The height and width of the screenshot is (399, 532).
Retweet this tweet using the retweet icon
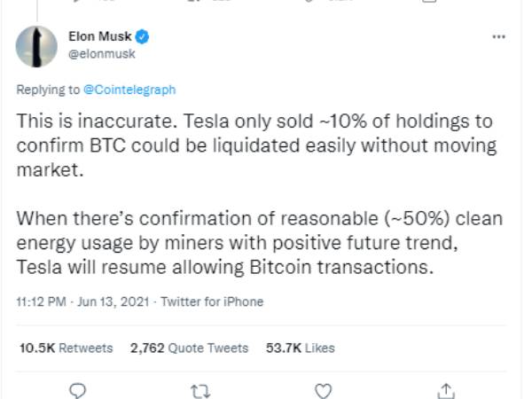coord(200,390)
